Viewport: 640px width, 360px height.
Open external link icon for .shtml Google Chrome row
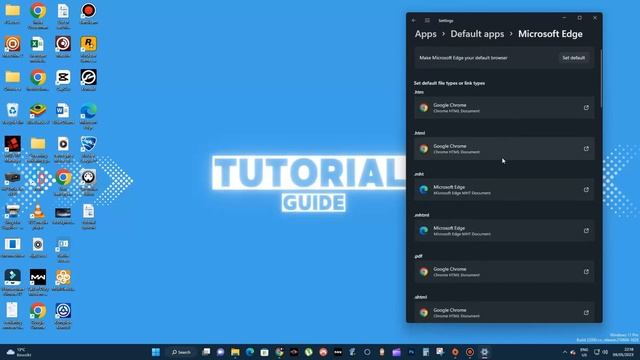pyautogui.click(x=586, y=313)
